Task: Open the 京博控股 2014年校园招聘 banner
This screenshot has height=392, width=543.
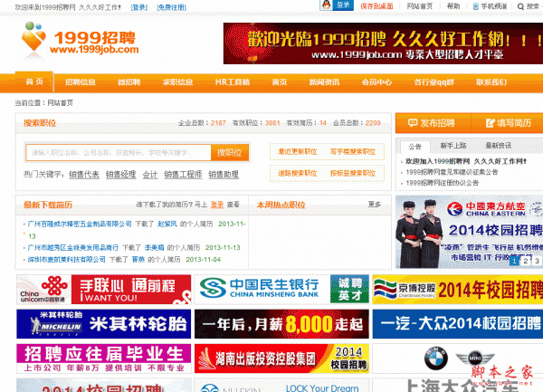Action: (x=458, y=290)
